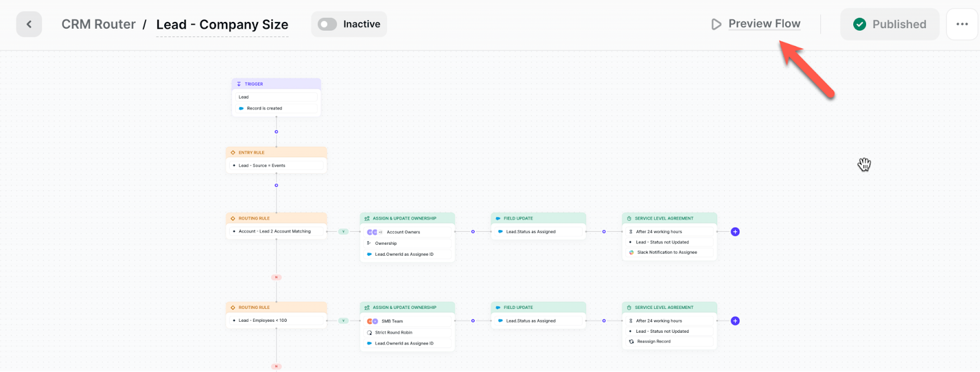This screenshot has width=980, height=372.
Task: Click the Preview Flow play icon
Action: tap(716, 24)
